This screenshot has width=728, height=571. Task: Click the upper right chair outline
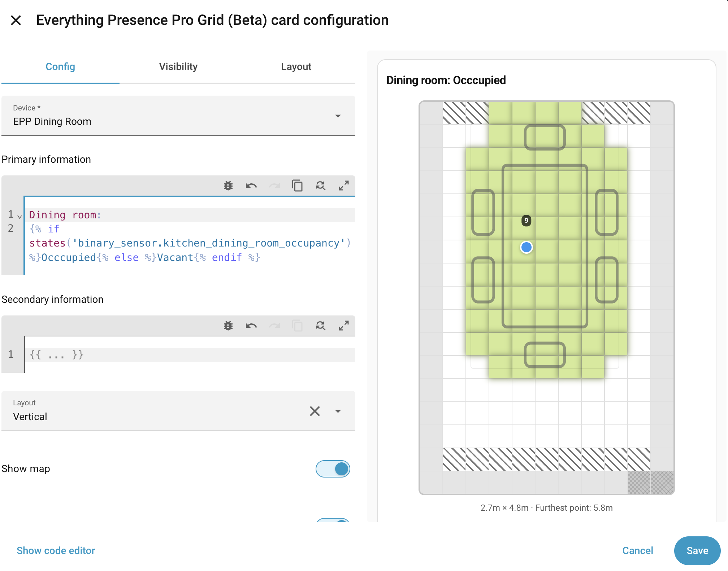pos(607,212)
